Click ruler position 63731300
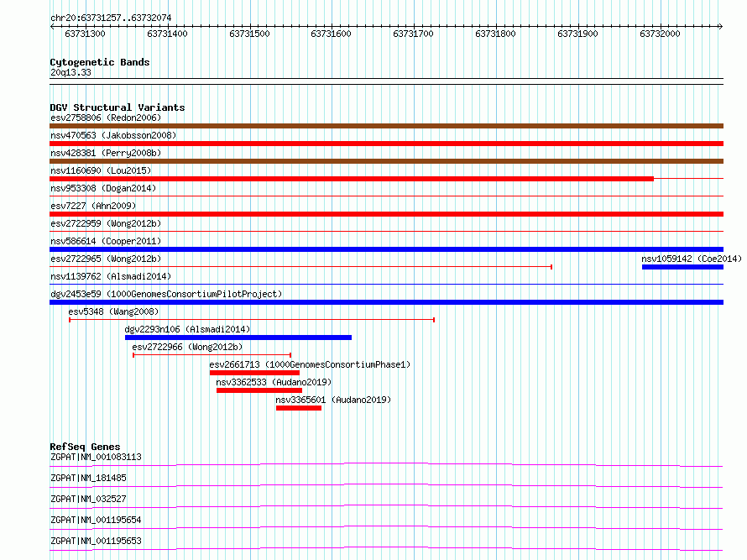The height and width of the screenshot is (560, 747). click(85, 34)
